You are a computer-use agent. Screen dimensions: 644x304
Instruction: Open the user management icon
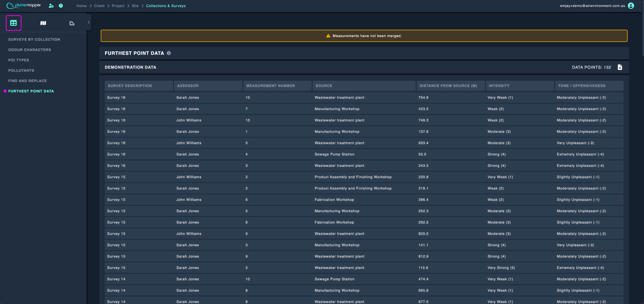pos(51,6)
